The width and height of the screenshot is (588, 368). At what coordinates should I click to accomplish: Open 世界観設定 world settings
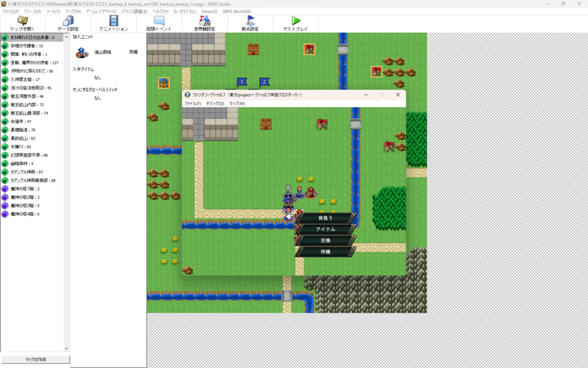tap(205, 23)
